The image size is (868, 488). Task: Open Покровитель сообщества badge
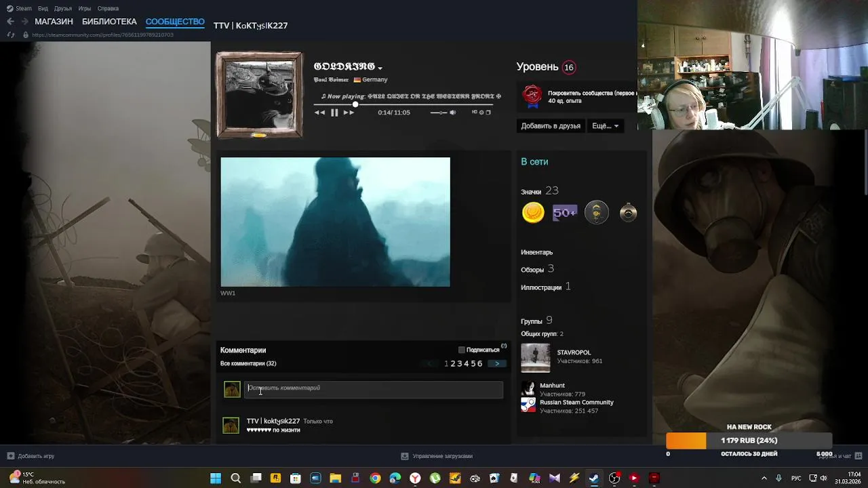coord(532,96)
